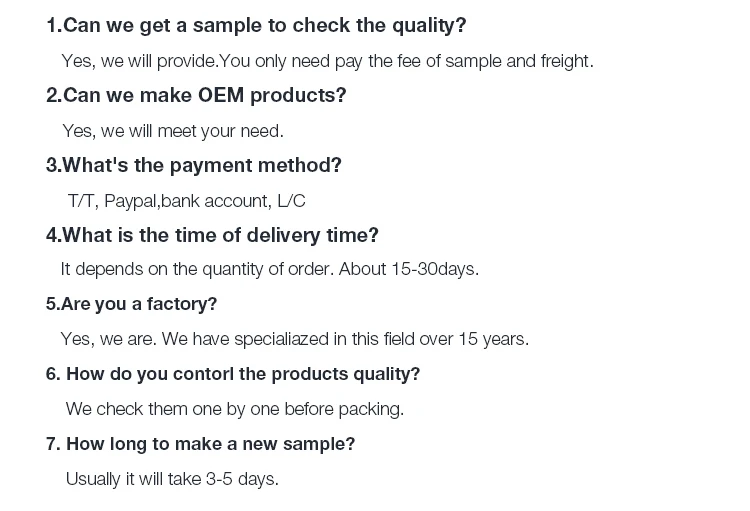Click the question about getting a sample
The image size is (750, 511).
256,26
